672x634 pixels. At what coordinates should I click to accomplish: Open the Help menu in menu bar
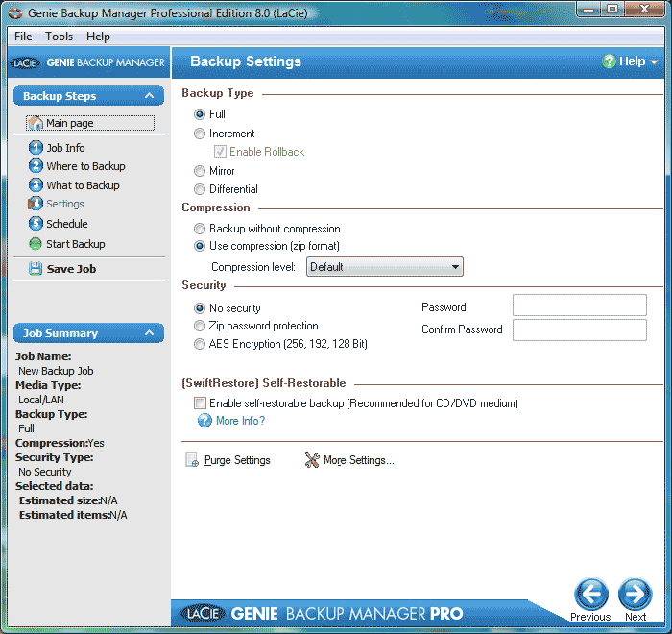point(98,37)
